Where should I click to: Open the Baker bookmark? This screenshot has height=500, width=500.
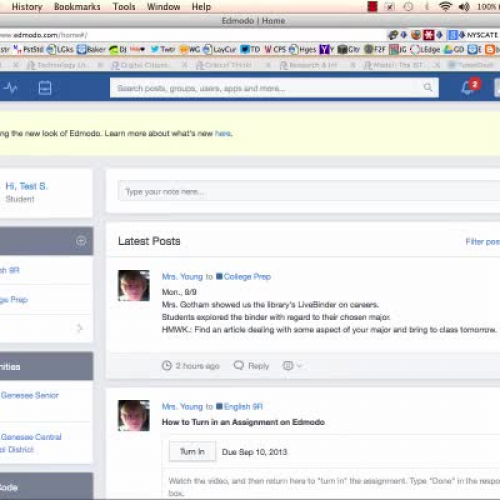pos(91,49)
